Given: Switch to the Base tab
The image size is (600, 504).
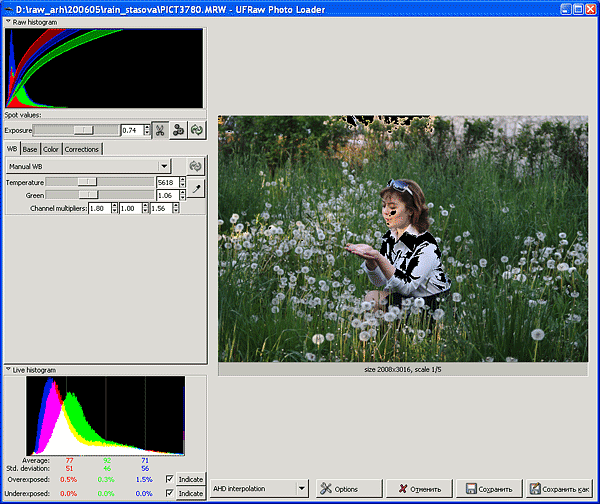Looking at the screenshot, I should [x=30, y=149].
